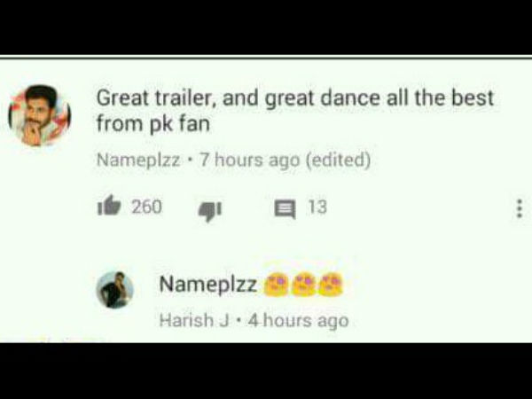Click the 13 replies count
The image size is (532, 399).
[317, 207]
